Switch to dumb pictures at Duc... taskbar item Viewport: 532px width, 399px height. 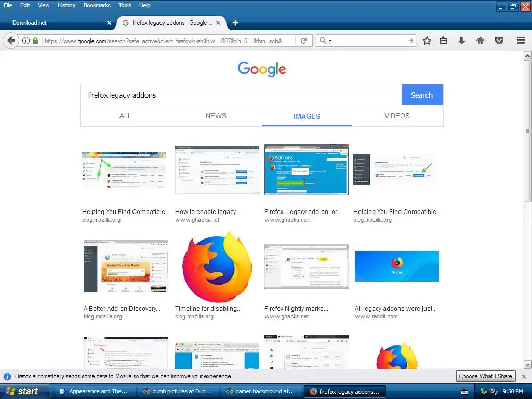pyautogui.click(x=177, y=392)
